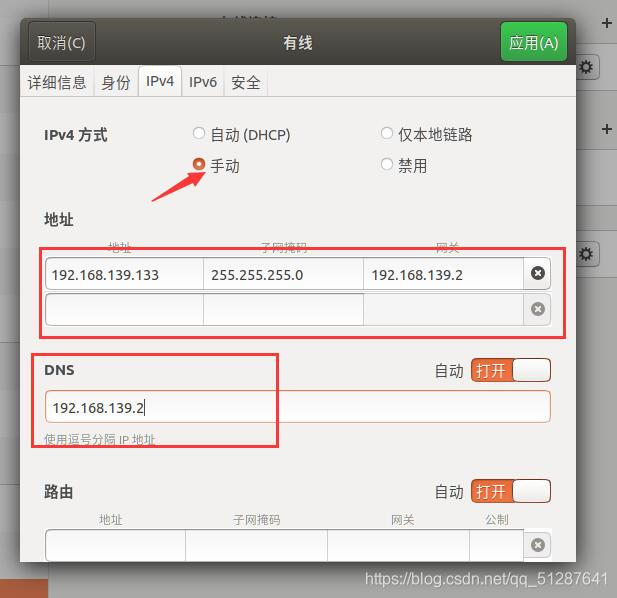Image resolution: width=617 pixels, height=598 pixels.
Task: Open the 详细信息 tab
Action: (57, 82)
